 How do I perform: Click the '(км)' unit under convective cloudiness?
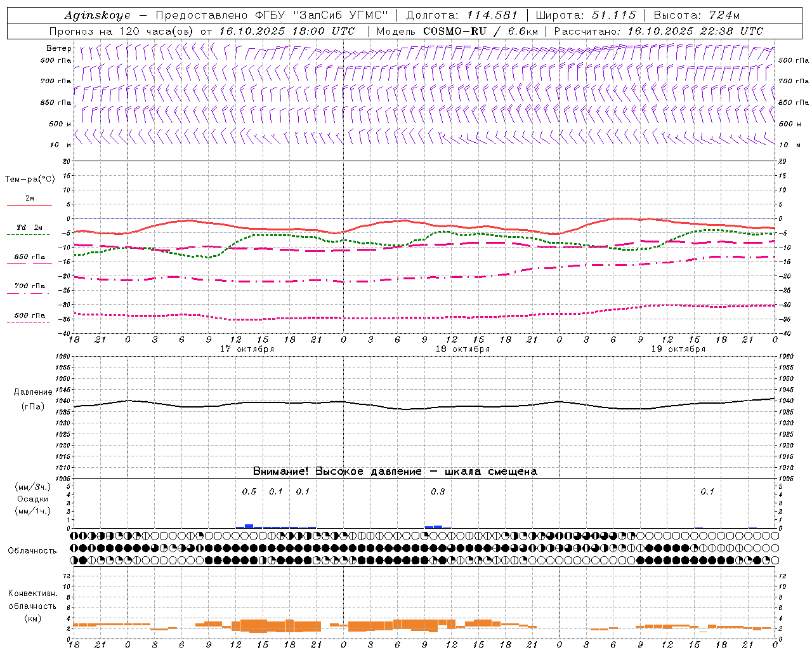tap(33, 618)
